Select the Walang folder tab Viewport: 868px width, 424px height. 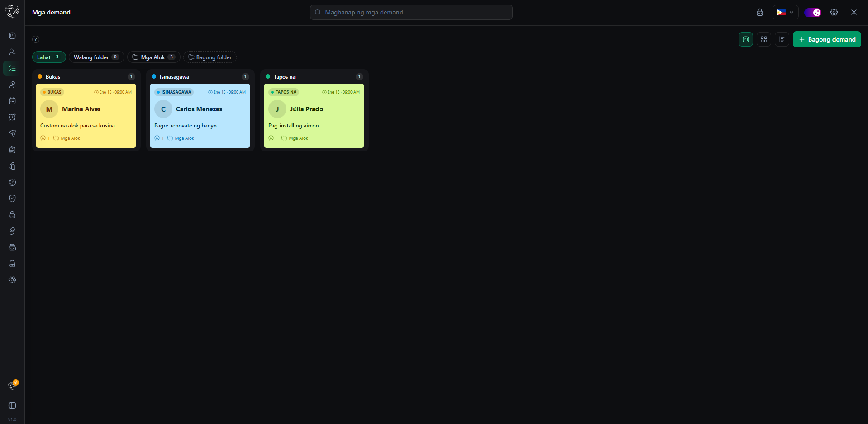click(96, 57)
